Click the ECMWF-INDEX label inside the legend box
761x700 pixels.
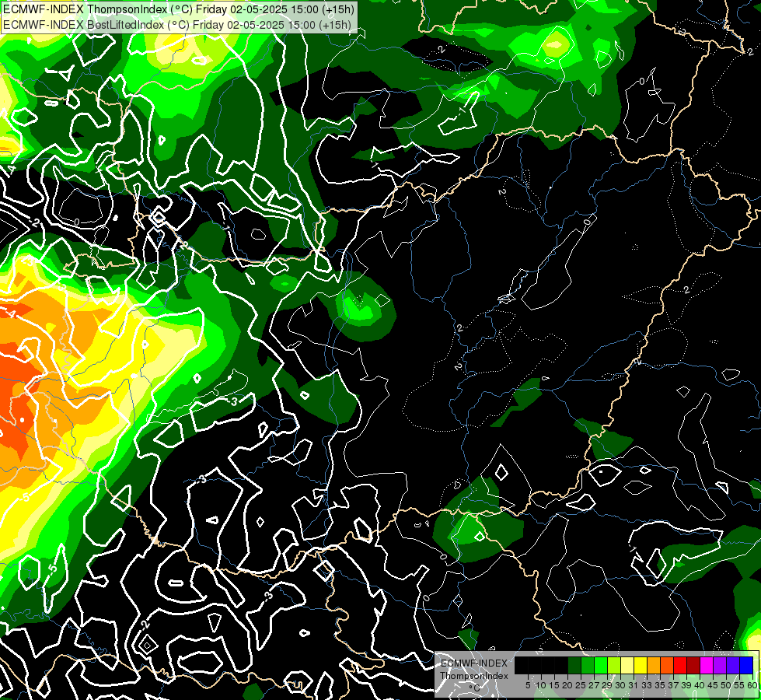(x=474, y=663)
